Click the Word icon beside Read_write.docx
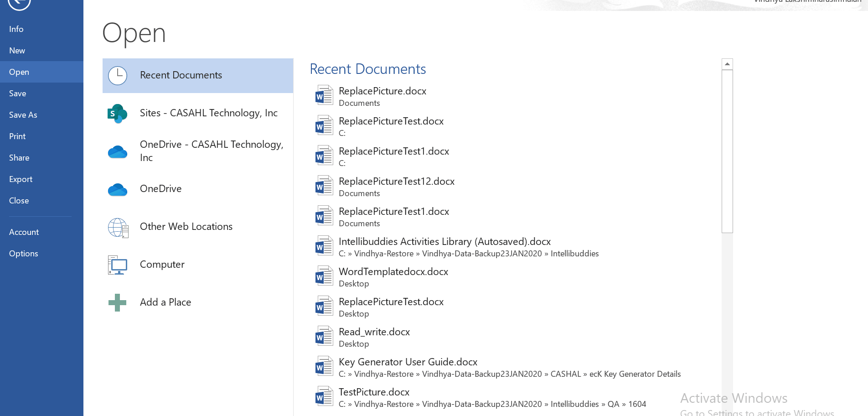The image size is (868, 416). pyautogui.click(x=324, y=336)
